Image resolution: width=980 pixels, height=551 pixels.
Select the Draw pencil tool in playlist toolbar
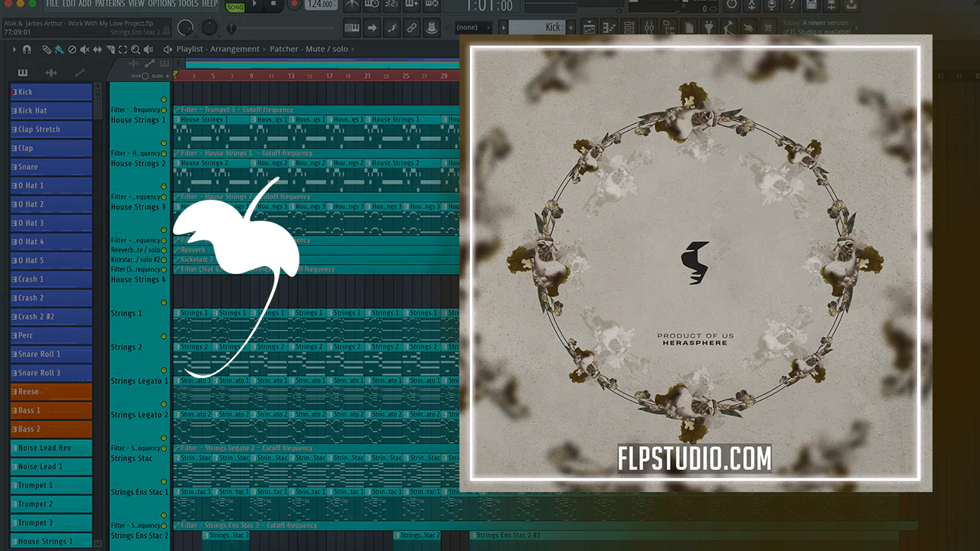[47, 49]
